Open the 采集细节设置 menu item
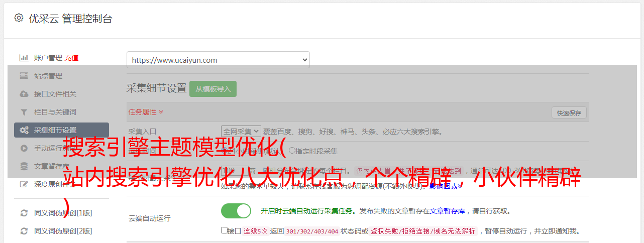 pos(61,130)
